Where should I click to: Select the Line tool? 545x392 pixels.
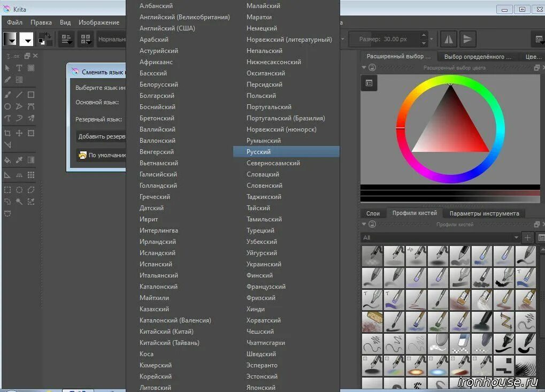(x=19, y=95)
